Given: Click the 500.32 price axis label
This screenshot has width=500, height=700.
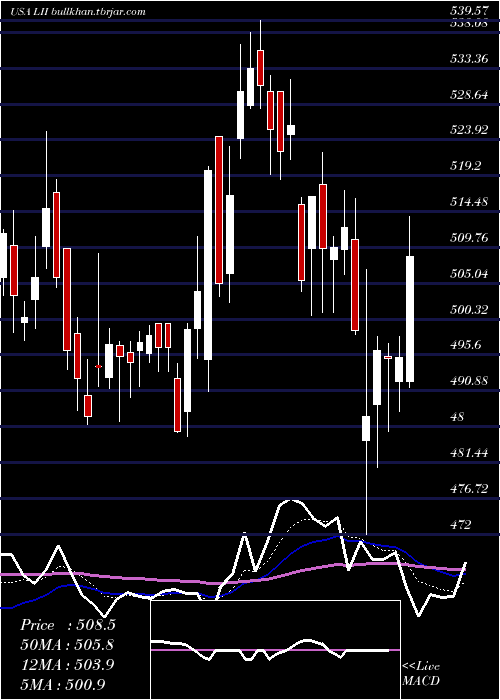Looking at the screenshot, I should 469,309.
